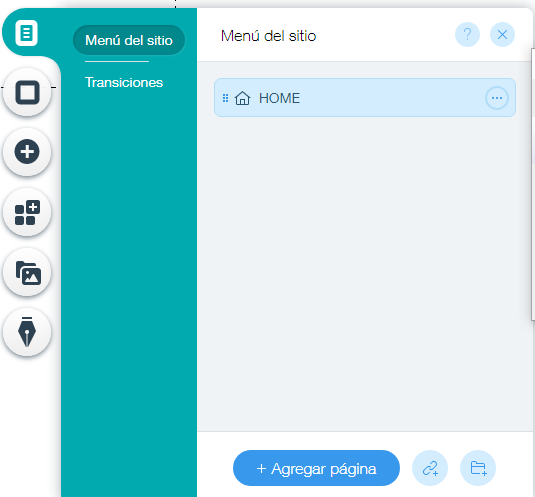Image resolution: width=535 pixels, height=497 pixels.
Task: Open the HOME page more options ellipsis
Action: tap(497, 98)
